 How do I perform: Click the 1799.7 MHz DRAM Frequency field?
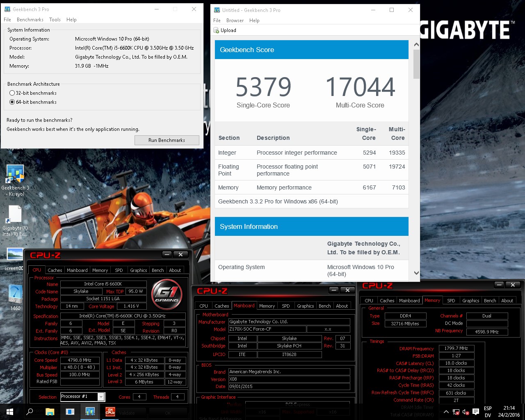pyautogui.click(x=456, y=348)
